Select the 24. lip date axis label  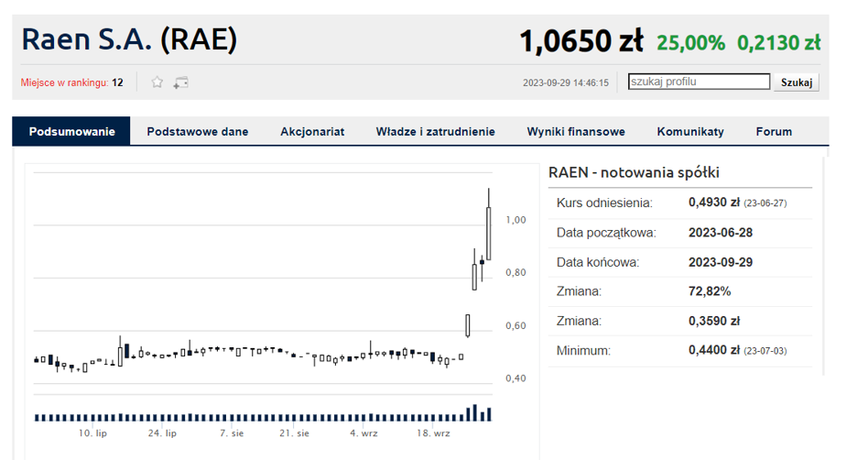162,433
